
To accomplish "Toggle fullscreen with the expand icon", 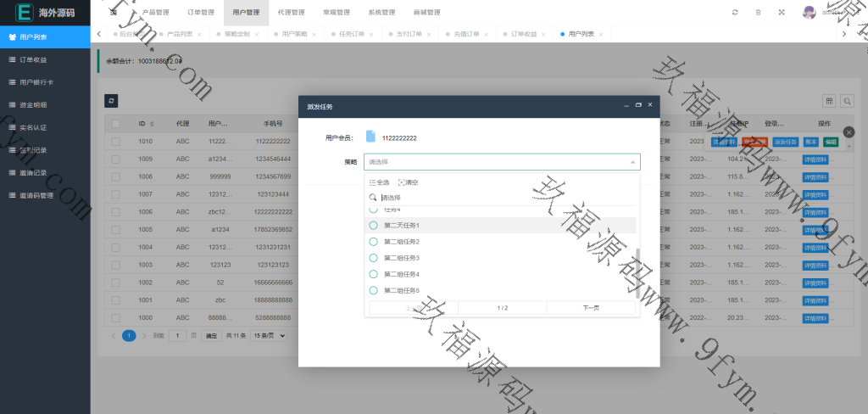I will (782, 13).
